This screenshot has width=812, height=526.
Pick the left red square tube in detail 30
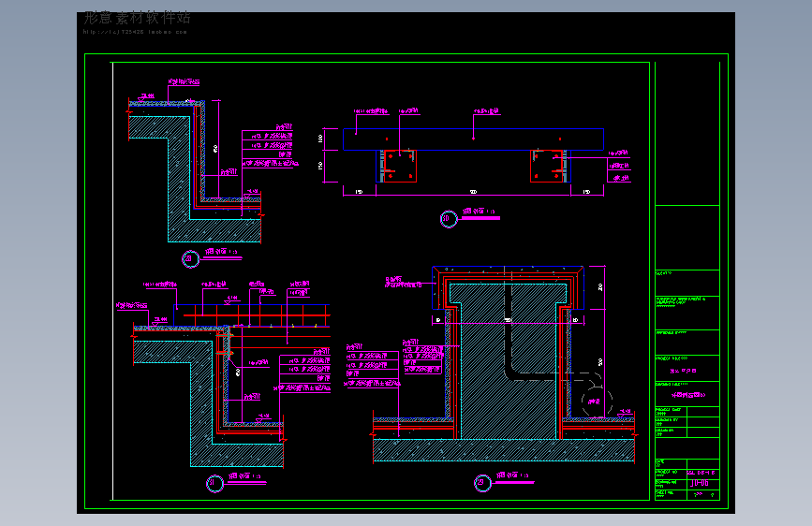(400, 166)
